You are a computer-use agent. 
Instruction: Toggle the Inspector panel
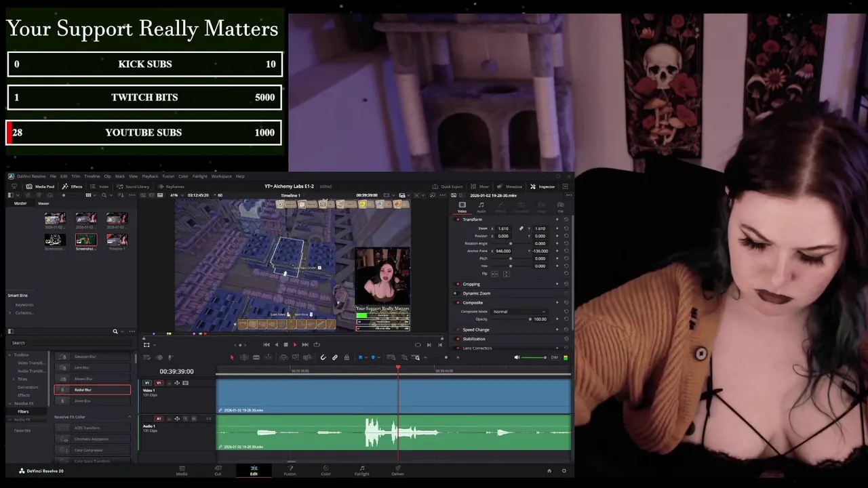542,186
